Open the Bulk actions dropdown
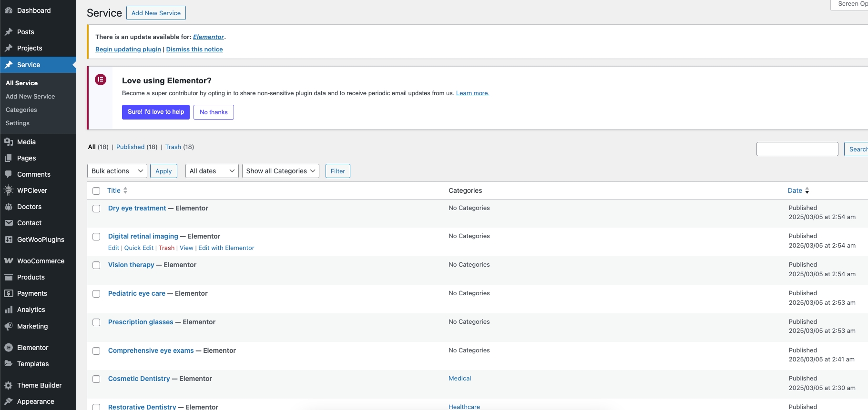This screenshot has width=868, height=410. click(x=117, y=171)
